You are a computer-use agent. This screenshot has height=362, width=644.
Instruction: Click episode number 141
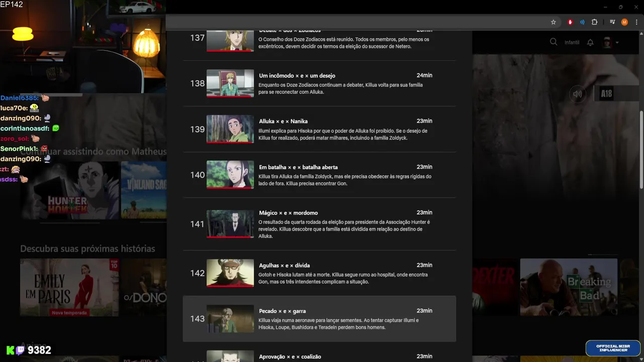click(197, 224)
